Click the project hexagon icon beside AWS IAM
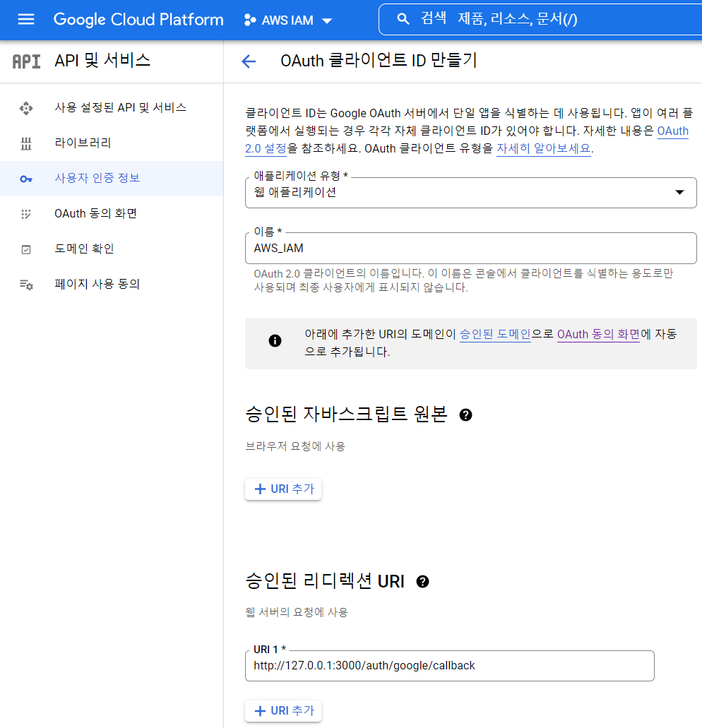The image size is (702, 728). coord(250,20)
